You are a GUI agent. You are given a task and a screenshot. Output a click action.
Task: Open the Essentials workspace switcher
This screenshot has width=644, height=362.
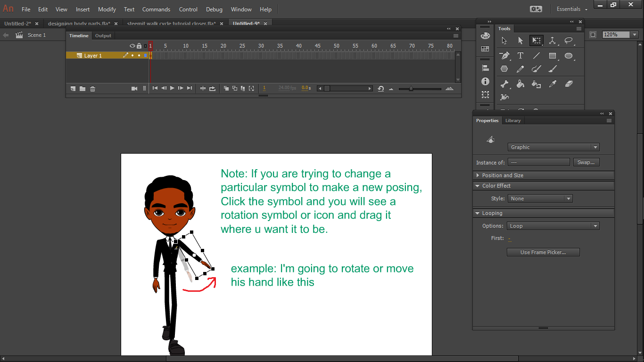572,9
